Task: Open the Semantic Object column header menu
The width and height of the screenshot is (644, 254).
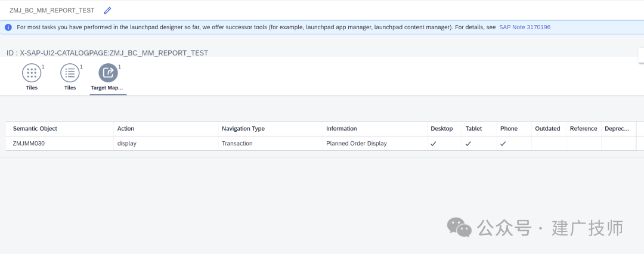Action: 60,129
